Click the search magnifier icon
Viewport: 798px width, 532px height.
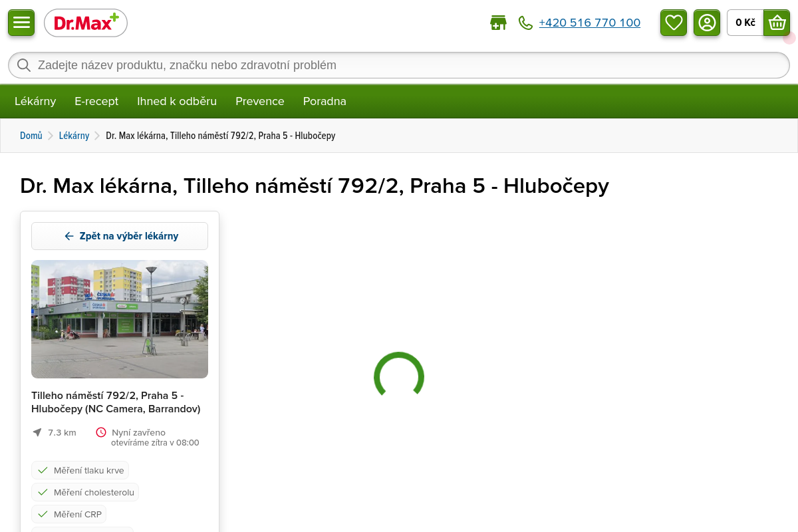(x=24, y=65)
